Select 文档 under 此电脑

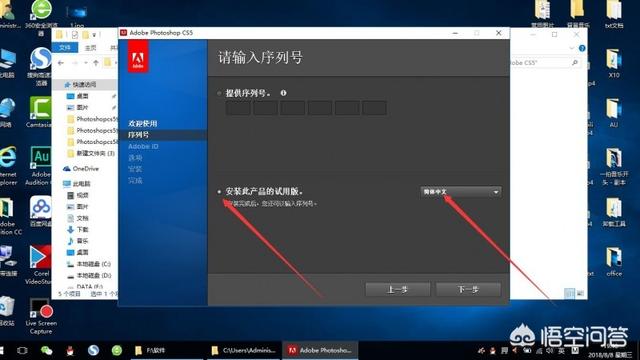tap(78, 218)
